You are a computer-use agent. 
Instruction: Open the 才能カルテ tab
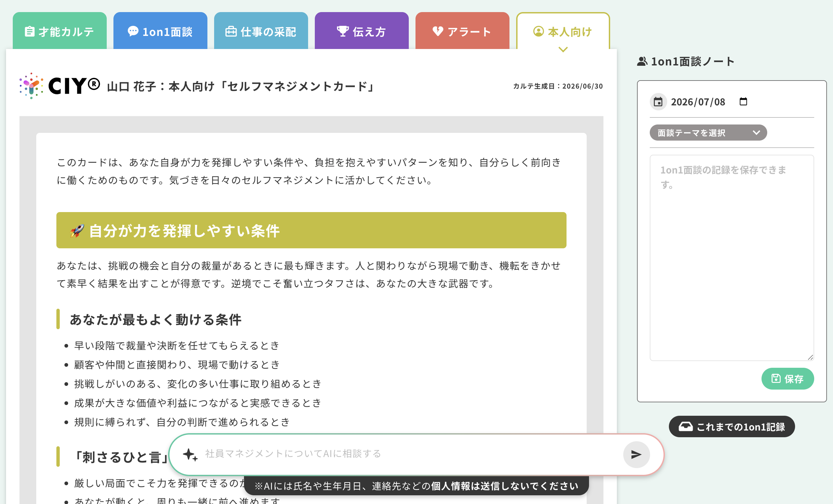[59, 31]
